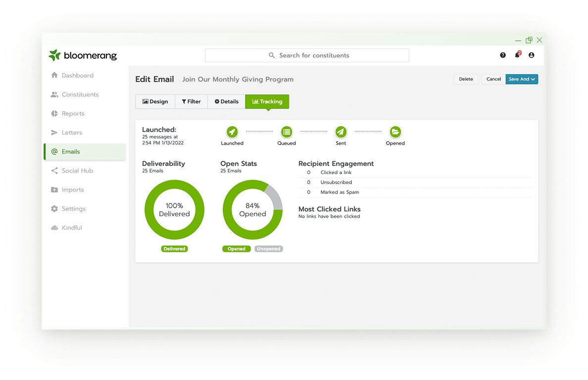
Task: Toggle the Delivered legend badge
Action: pos(174,249)
